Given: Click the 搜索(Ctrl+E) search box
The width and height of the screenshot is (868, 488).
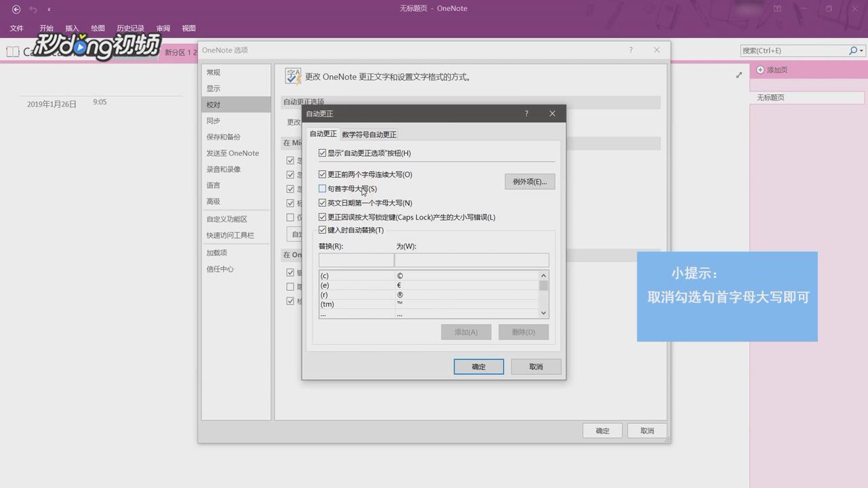Looking at the screenshot, I should [793, 51].
